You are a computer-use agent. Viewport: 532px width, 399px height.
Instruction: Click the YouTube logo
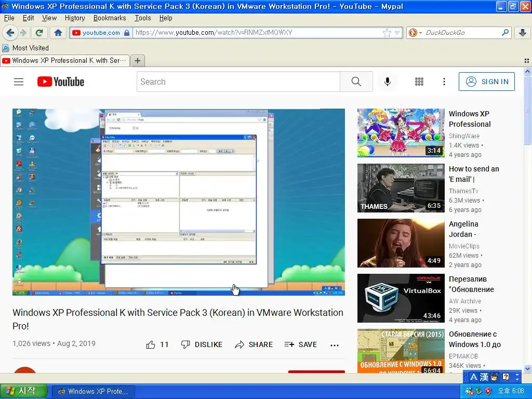(61, 82)
